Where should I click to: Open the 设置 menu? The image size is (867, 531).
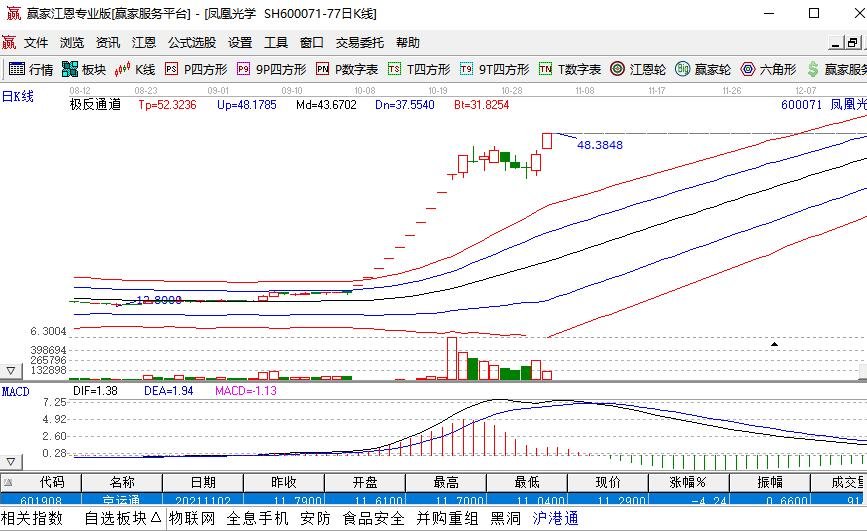click(240, 43)
